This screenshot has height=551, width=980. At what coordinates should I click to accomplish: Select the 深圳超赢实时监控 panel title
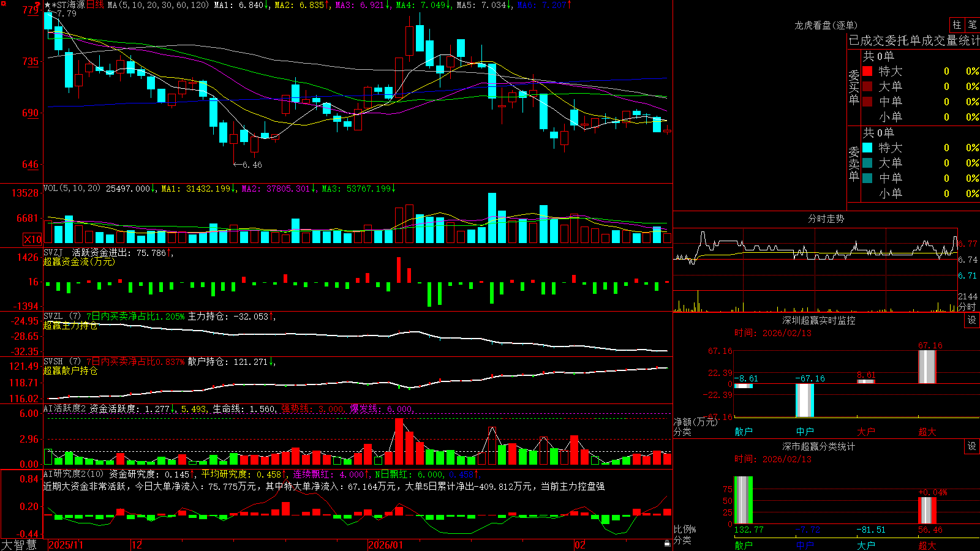pos(818,320)
